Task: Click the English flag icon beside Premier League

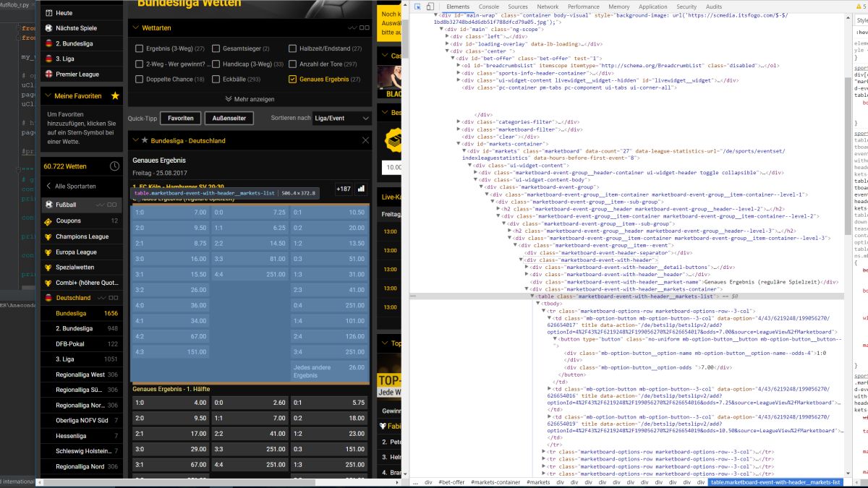Action: click(48, 74)
